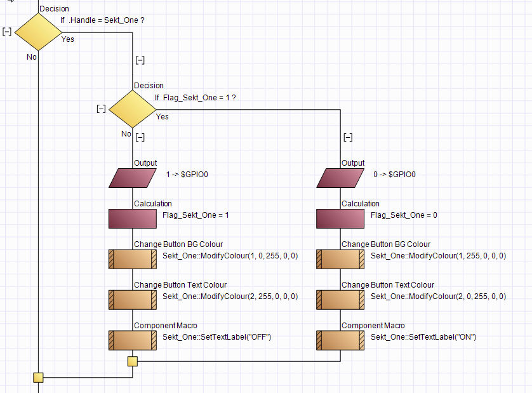This screenshot has height=393, width=532.
Task: Select the Output icon for 0 -> $GPIO0
Action: click(x=340, y=178)
